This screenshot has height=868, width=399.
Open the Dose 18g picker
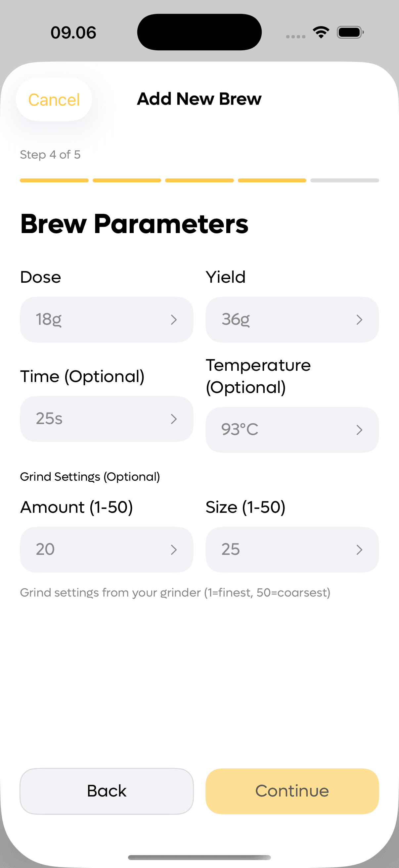(x=107, y=319)
